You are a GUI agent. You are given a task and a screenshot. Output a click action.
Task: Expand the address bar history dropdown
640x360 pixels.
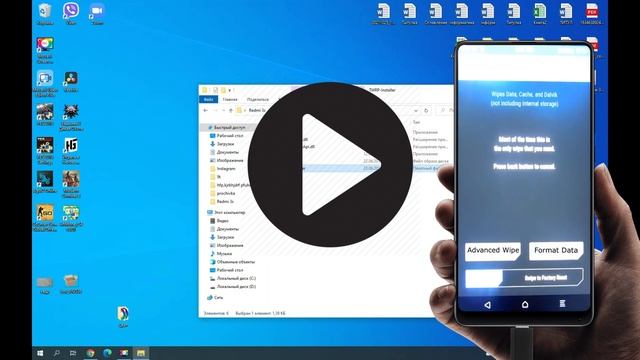pos(416,111)
